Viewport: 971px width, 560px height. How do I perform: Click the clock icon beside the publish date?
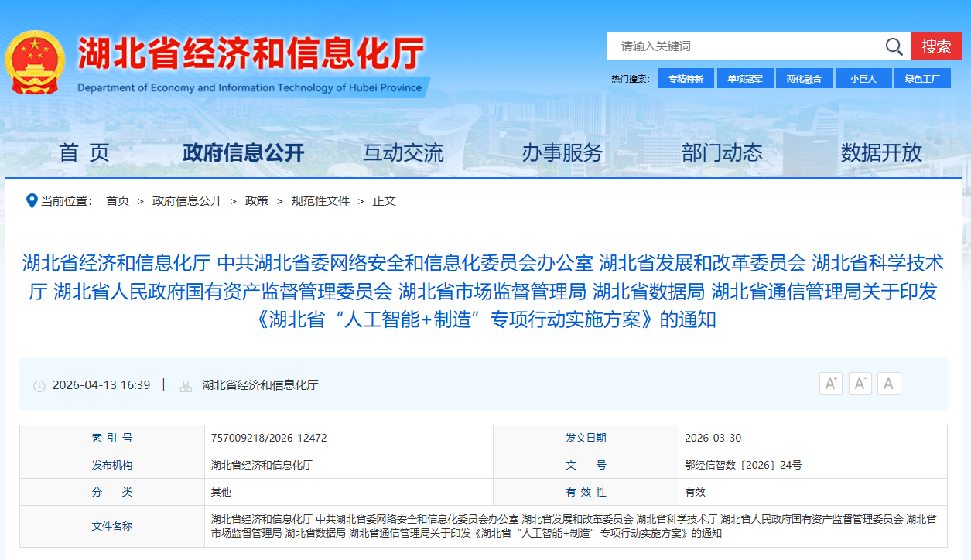(39, 384)
